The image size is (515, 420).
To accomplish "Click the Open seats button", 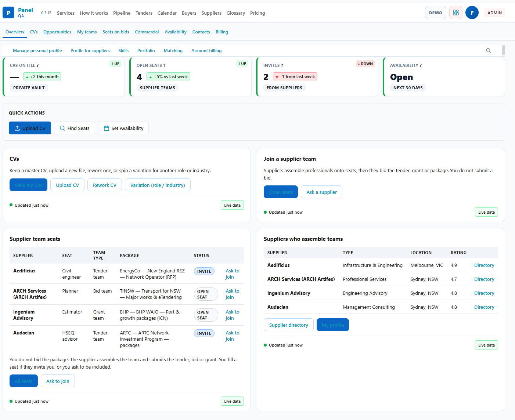I will coord(281,192).
